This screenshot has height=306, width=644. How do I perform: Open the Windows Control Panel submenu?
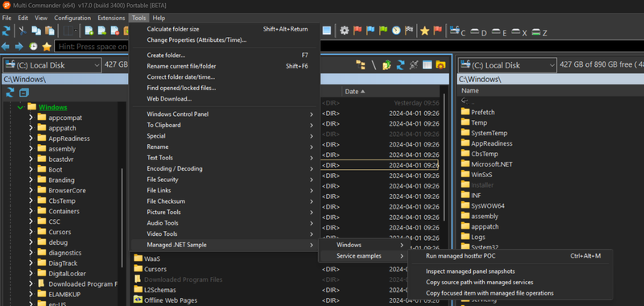(225, 114)
